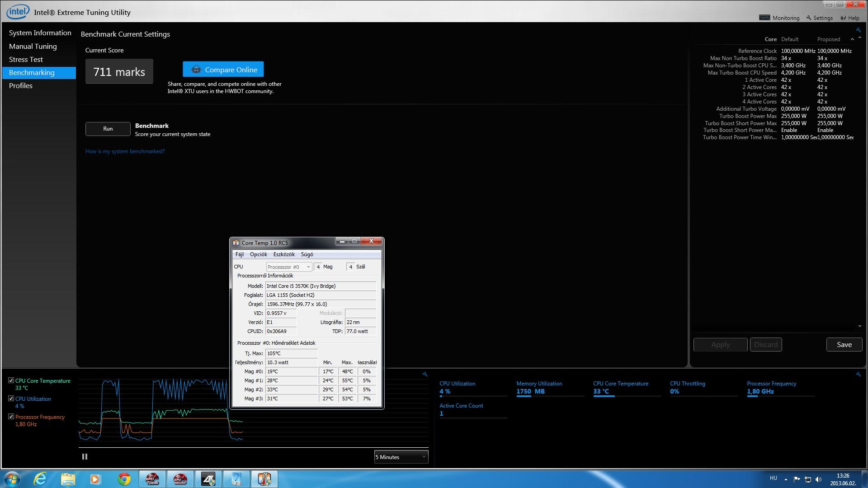Screen dimensions: 868x488
Task: Open 'How is my system benchmarked?' link
Action: pos(125,151)
